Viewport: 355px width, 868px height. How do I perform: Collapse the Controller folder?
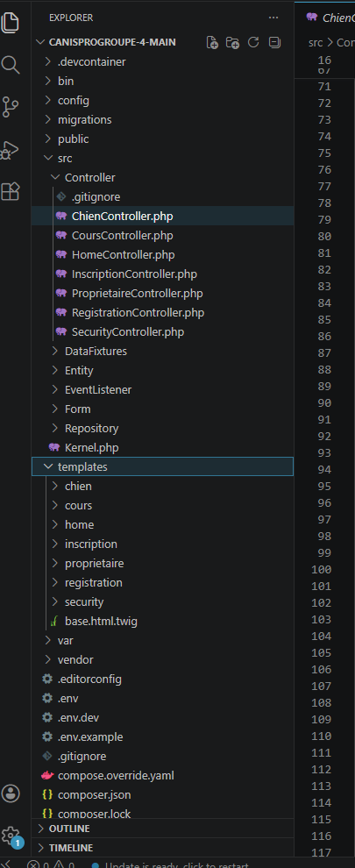(x=163, y=178)
